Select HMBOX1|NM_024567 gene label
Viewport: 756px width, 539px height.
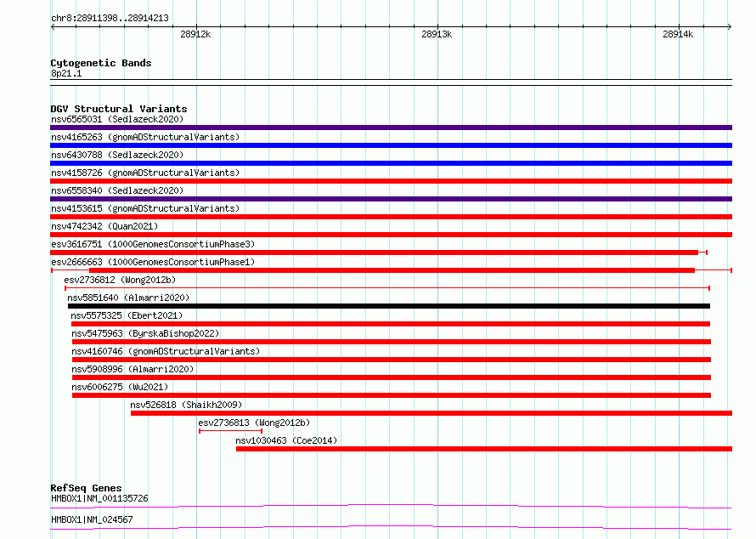[x=92, y=519]
